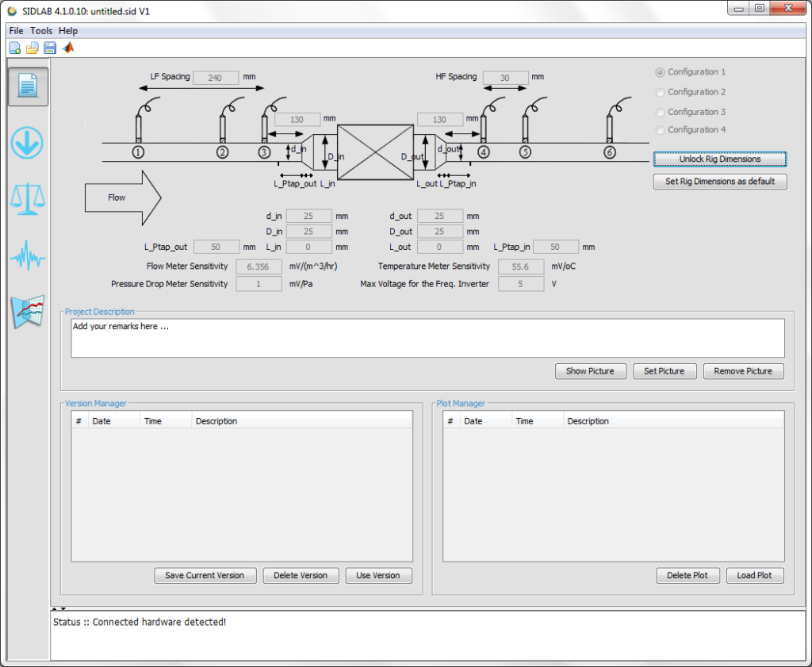The image size is (812, 667).
Task: Focus the L_out length field
Action: [439, 247]
